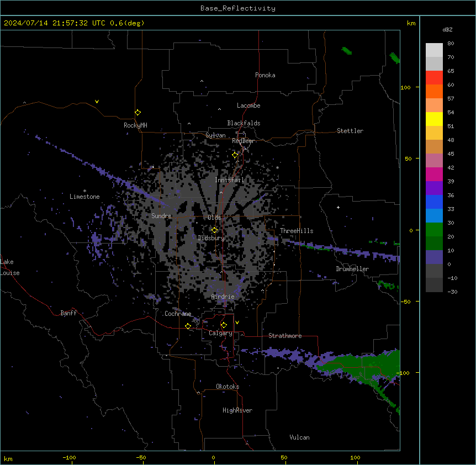This screenshot has width=476, height=465.
Task: Click the asterisk marker above Limestone
Action: (x=84, y=191)
